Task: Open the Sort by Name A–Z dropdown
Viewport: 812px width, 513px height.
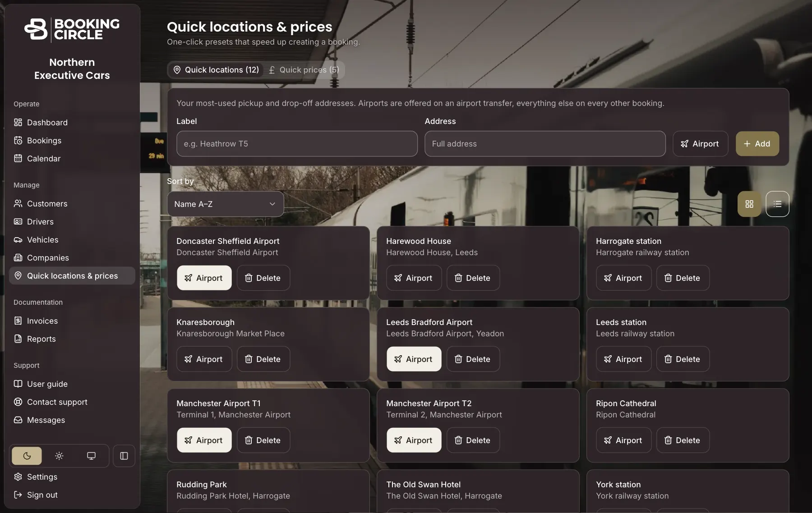Action: pyautogui.click(x=226, y=204)
